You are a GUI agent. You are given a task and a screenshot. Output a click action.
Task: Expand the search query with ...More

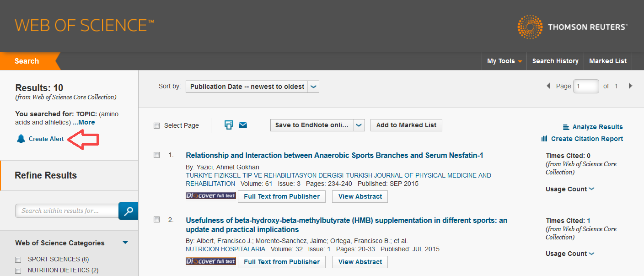coord(84,122)
